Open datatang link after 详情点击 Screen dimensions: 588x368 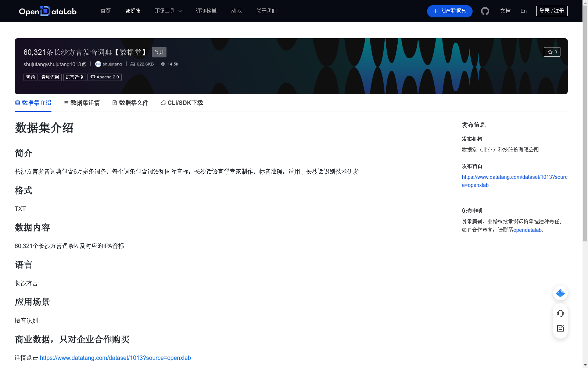pyautogui.click(x=115, y=358)
